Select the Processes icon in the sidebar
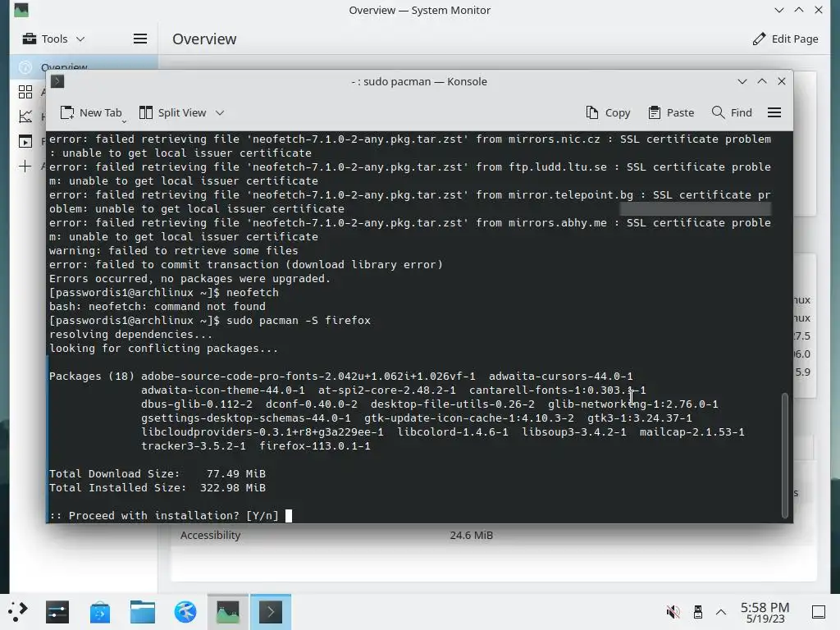840x630 pixels. pos(25,141)
